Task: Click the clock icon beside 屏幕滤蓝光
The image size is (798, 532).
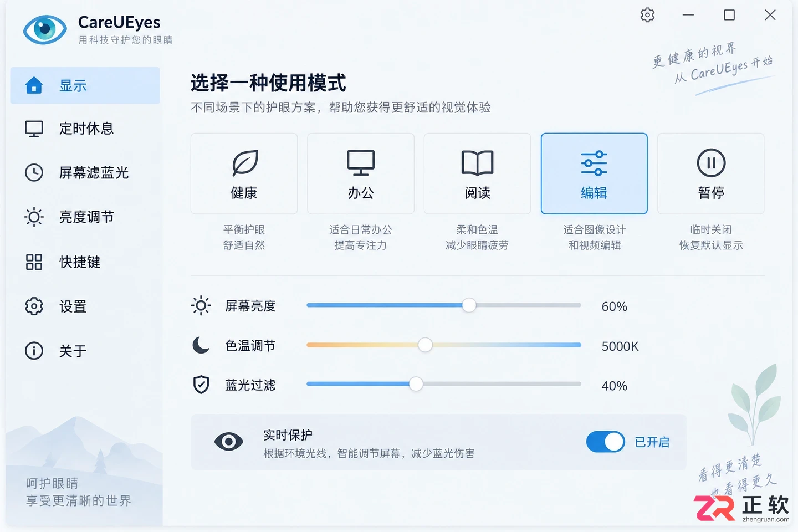Action: coord(34,172)
